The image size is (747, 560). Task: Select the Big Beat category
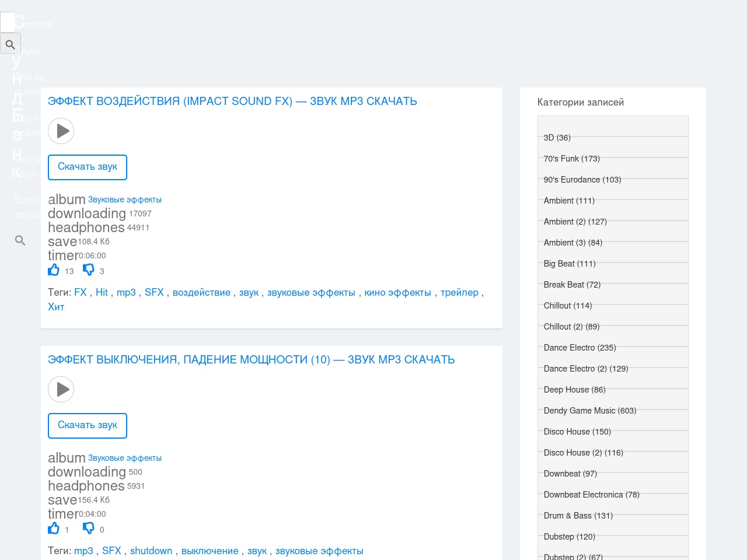click(x=570, y=264)
